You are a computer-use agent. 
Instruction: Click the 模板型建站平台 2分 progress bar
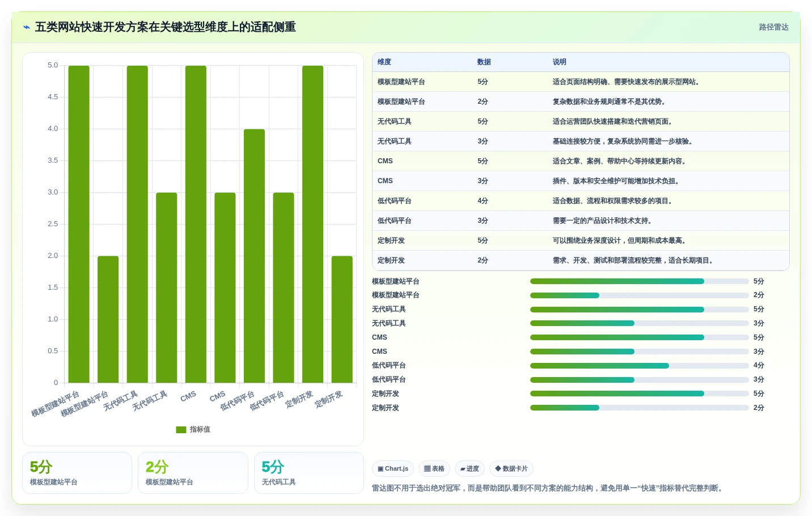click(640, 295)
